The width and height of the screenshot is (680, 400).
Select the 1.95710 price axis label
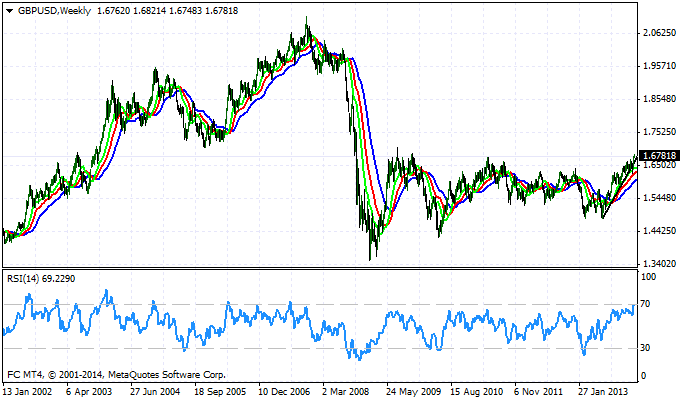(x=660, y=66)
